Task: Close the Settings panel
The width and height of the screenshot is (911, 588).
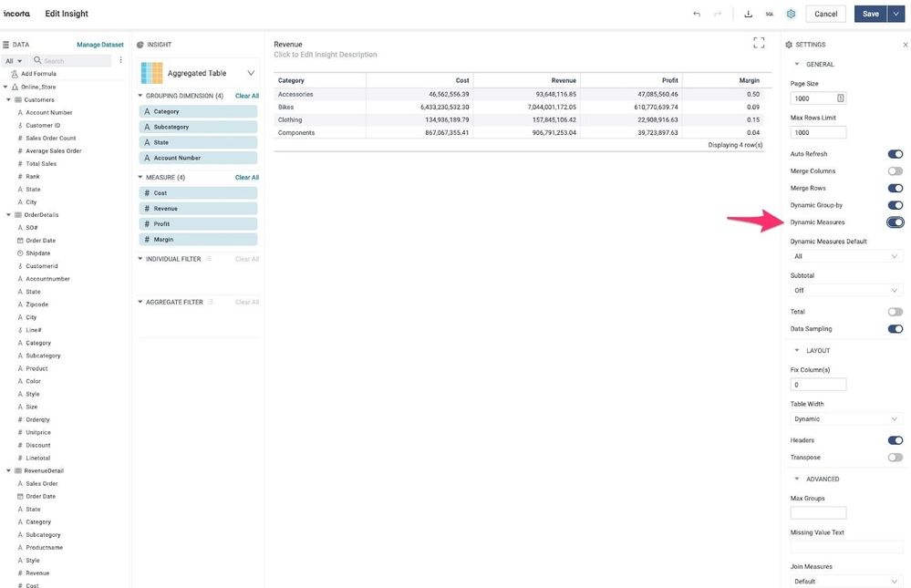Action: pos(905,44)
